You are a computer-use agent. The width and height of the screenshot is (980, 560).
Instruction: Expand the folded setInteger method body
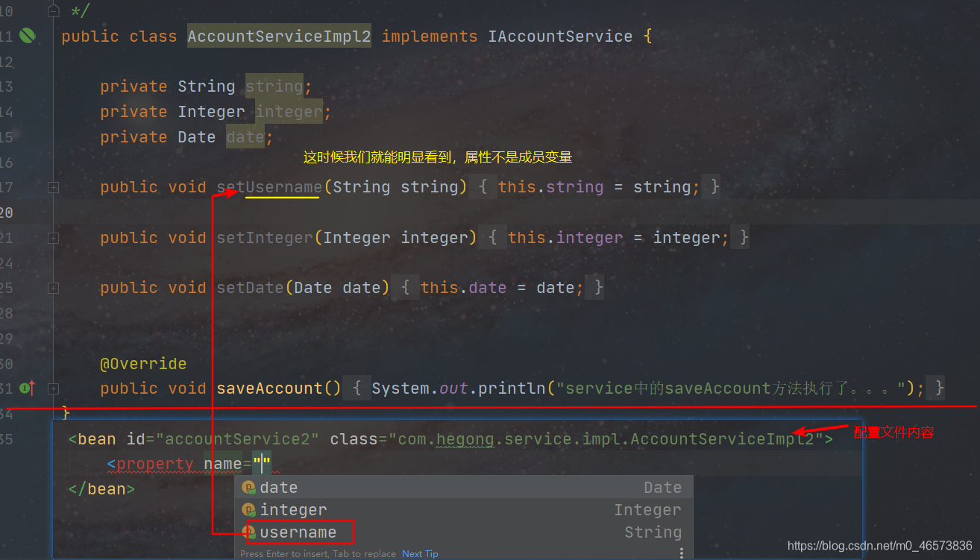point(53,238)
